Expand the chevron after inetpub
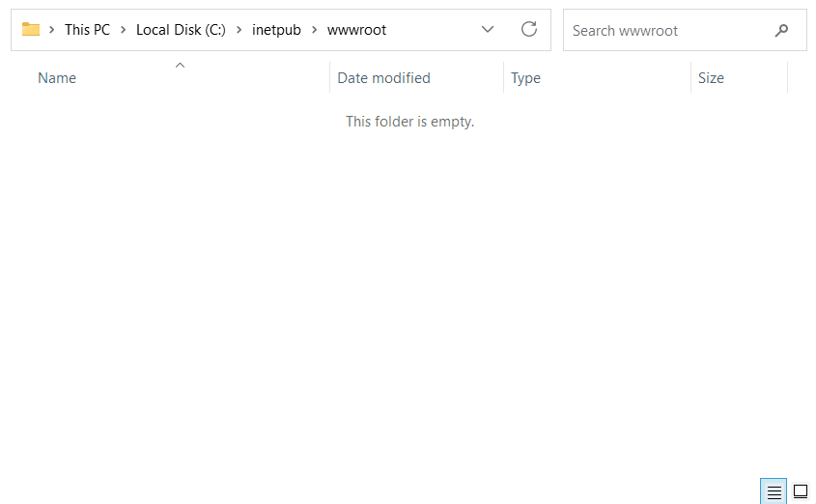Screen dimensions: 816x504 click(x=315, y=30)
